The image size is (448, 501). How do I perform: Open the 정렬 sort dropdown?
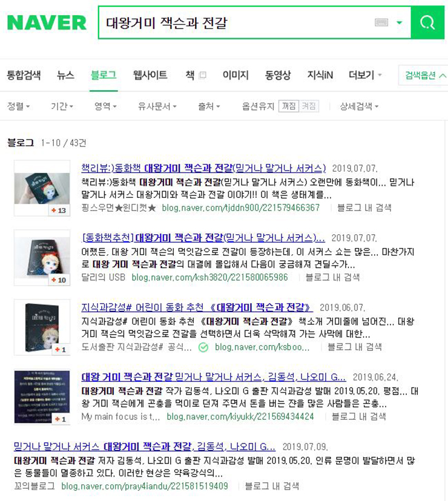coord(19,106)
